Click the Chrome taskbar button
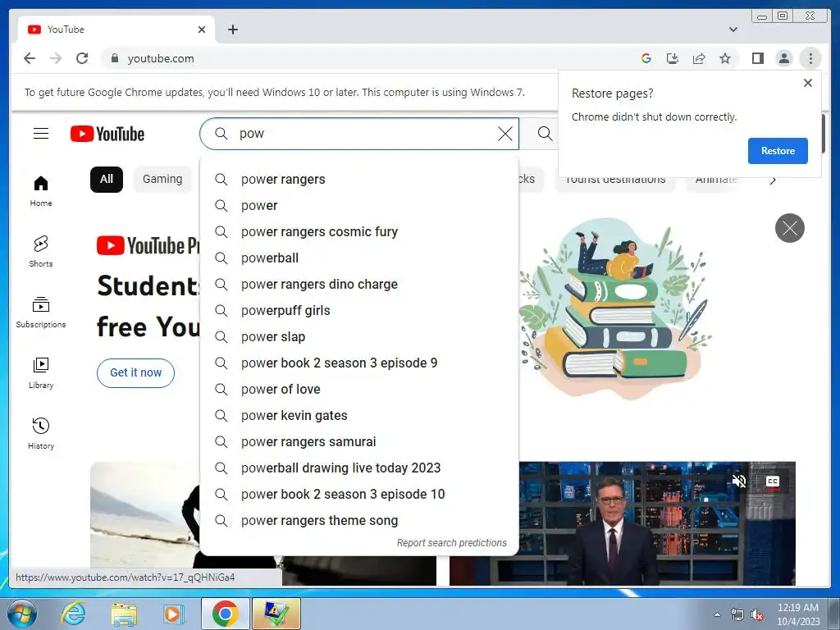This screenshot has height=630, width=840. [225, 614]
